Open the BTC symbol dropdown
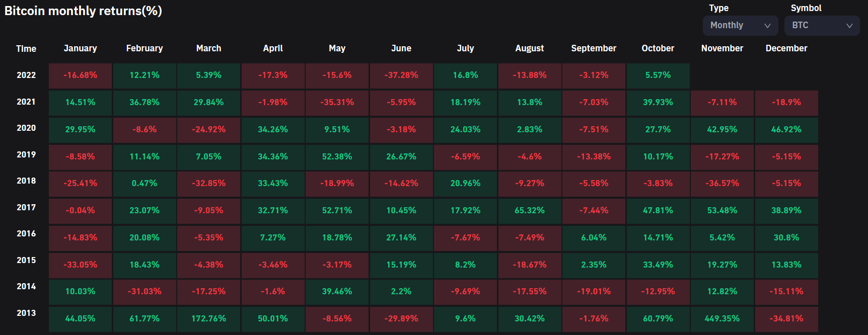The image size is (868, 335). click(822, 26)
